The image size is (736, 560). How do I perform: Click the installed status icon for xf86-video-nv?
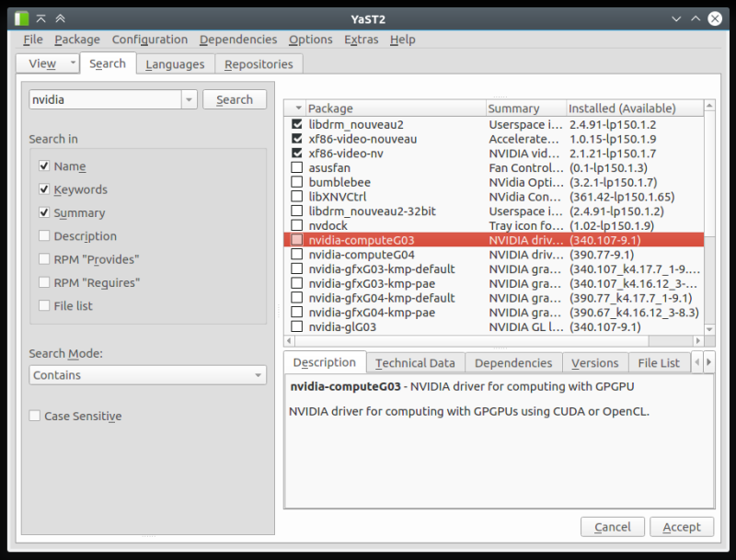pyautogui.click(x=296, y=154)
